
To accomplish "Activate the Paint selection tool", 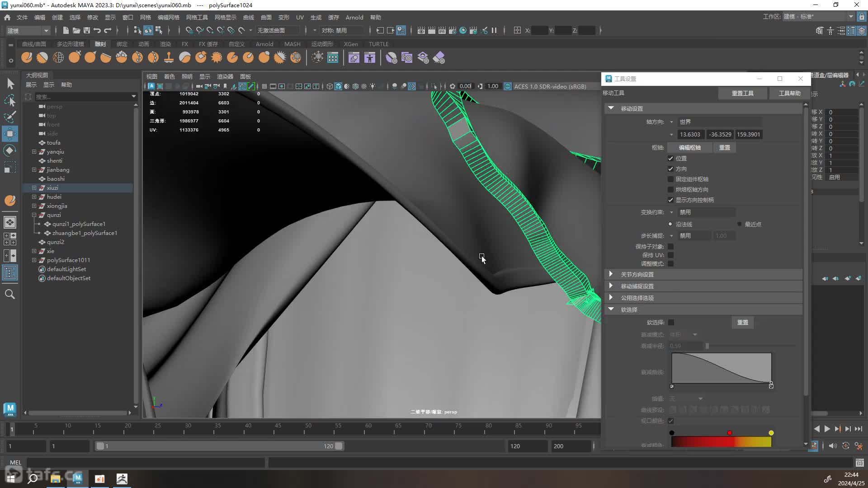I will tap(10, 117).
